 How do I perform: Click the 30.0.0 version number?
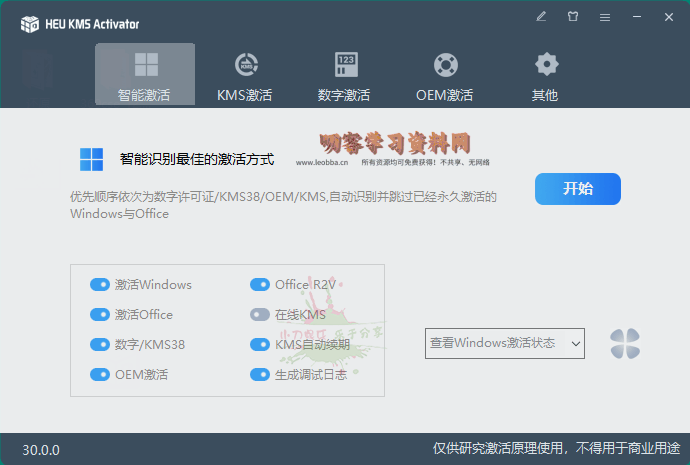41,450
